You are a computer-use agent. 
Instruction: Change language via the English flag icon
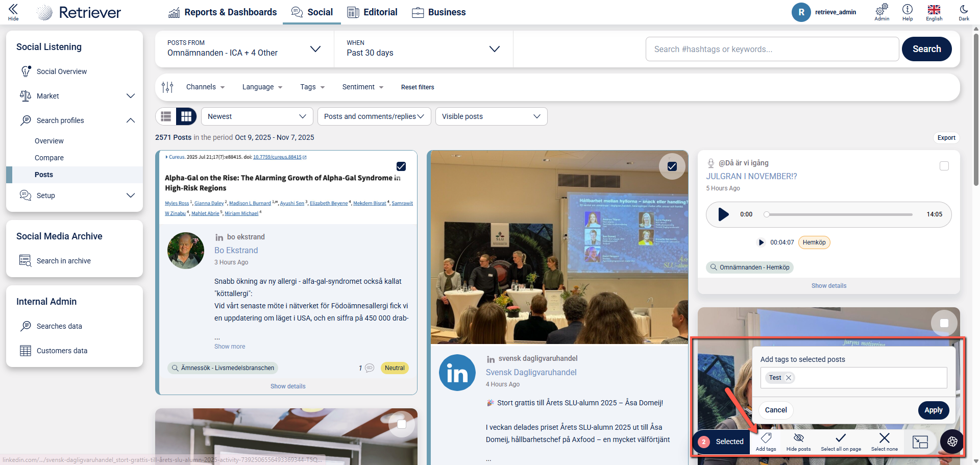[x=934, y=12]
